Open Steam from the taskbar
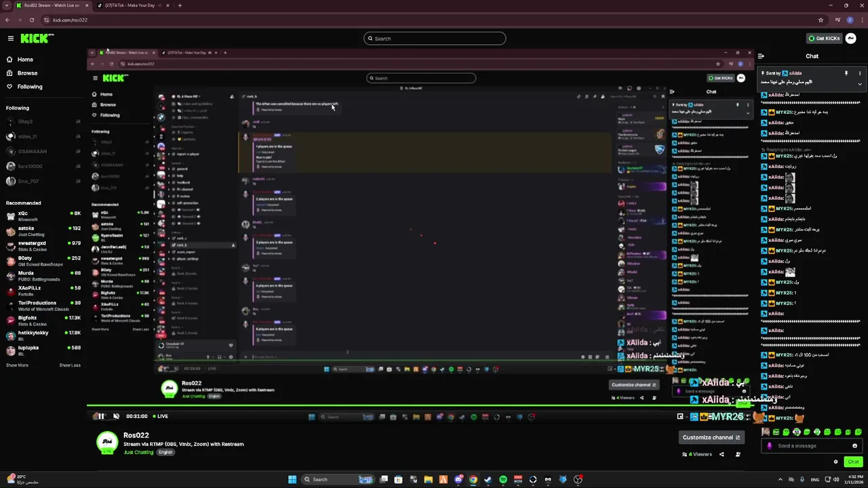 click(488, 479)
